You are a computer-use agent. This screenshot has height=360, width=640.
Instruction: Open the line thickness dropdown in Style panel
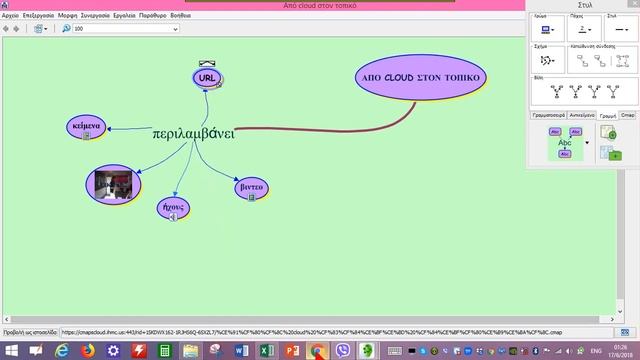(584, 29)
